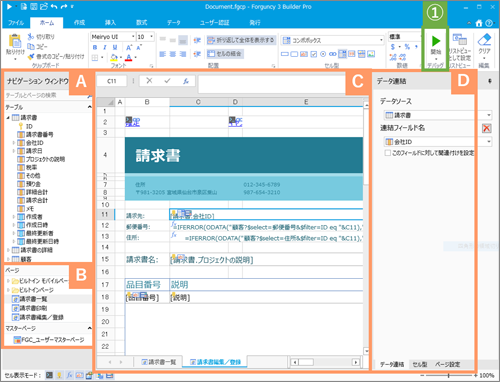
Task: Click the zoom slider in status bar
Action: (449, 376)
